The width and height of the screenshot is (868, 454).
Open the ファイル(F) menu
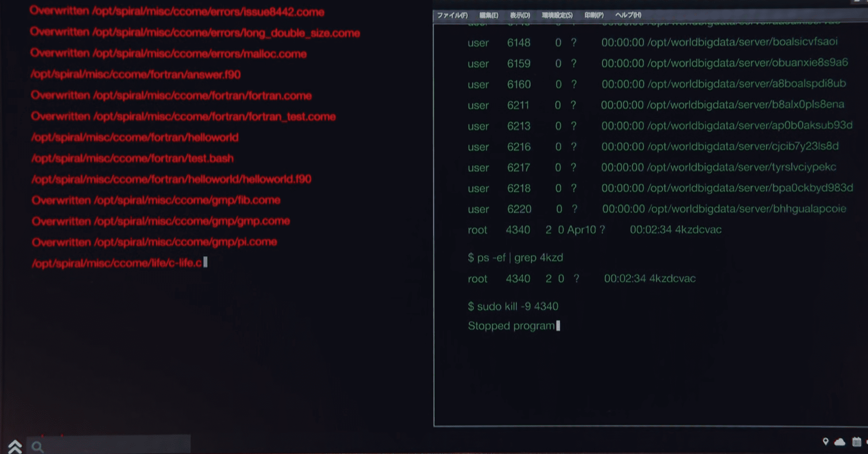click(x=452, y=15)
